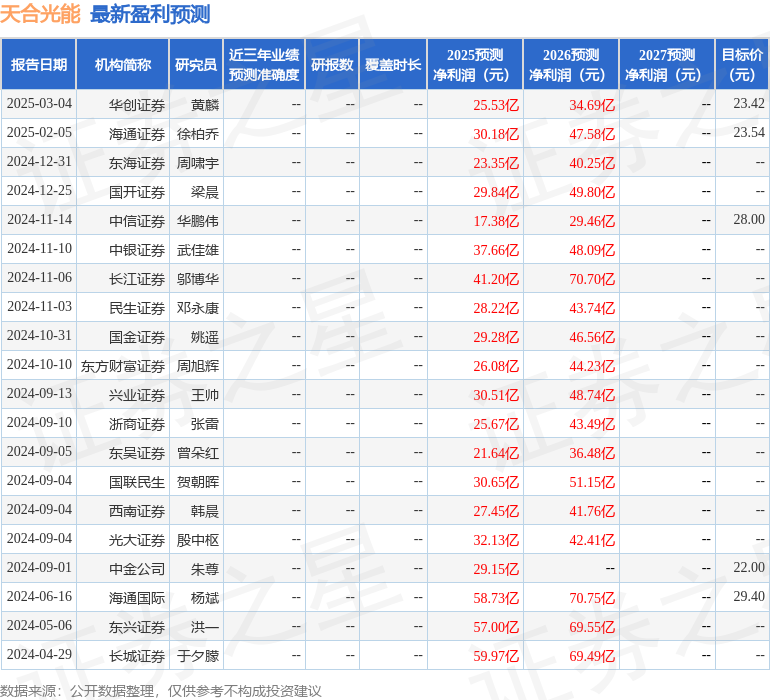Click the 58.73亿 profit value
This screenshot has height=700, width=770.
tap(496, 598)
